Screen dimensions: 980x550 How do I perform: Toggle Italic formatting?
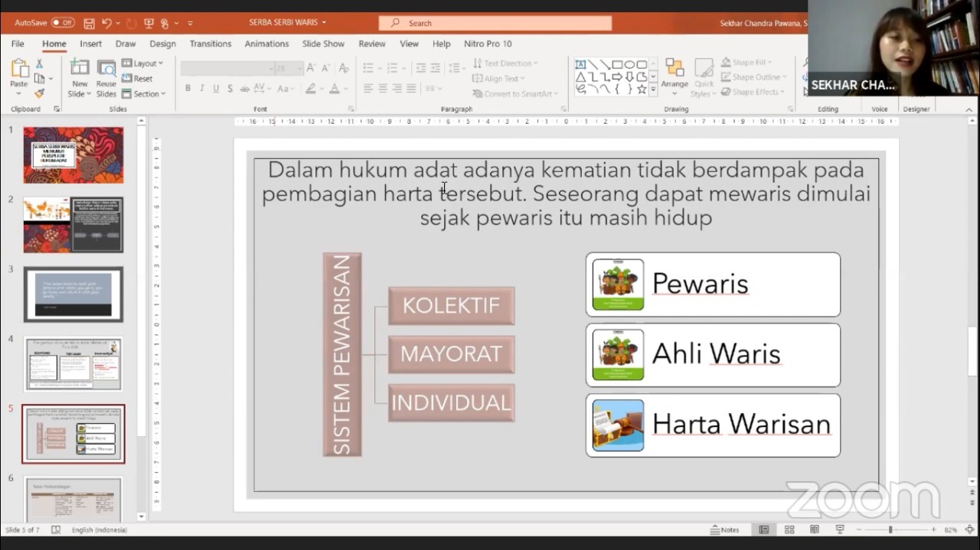pos(202,89)
